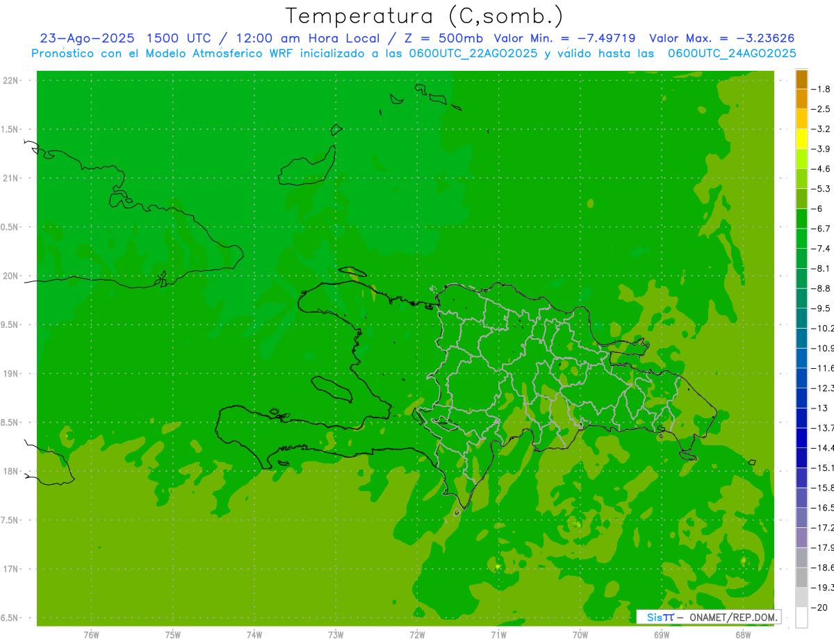Viewport: 834px width, 644px height.
Task: Click the '-9.5' colorbar label
Action: (x=821, y=308)
